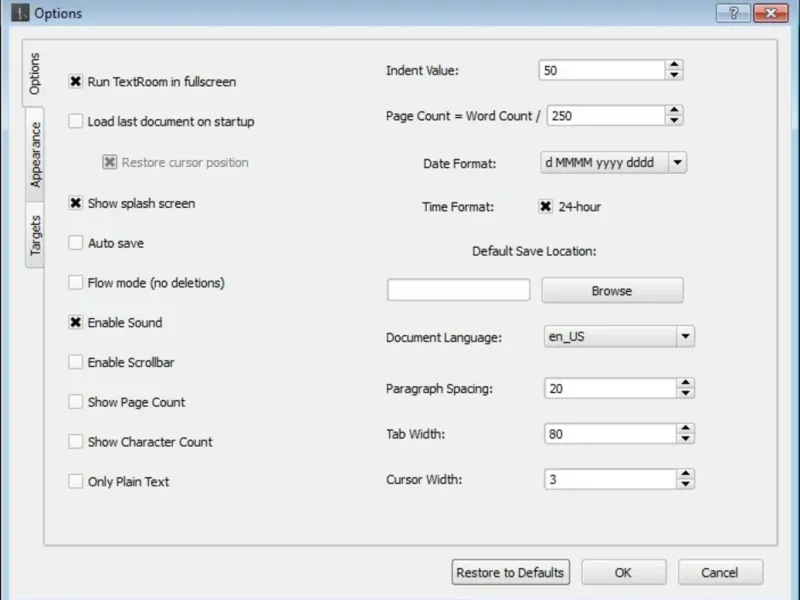Image resolution: width=800 pixels, height=600 pixels.
Task: Enable Load last document on startup
Action: click(x=76, y=121)
